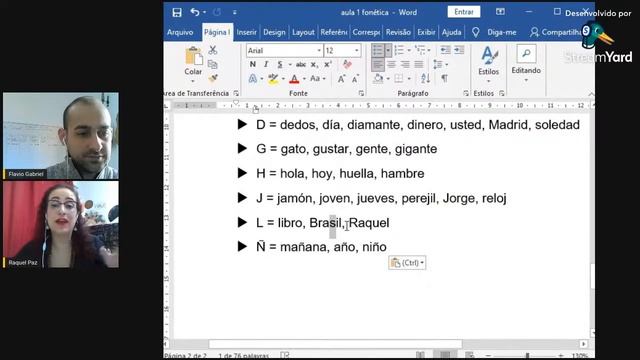Screen dimensions: 640x360
Task: Open line and paragraph spacing options
Action: tap(438, 64)
